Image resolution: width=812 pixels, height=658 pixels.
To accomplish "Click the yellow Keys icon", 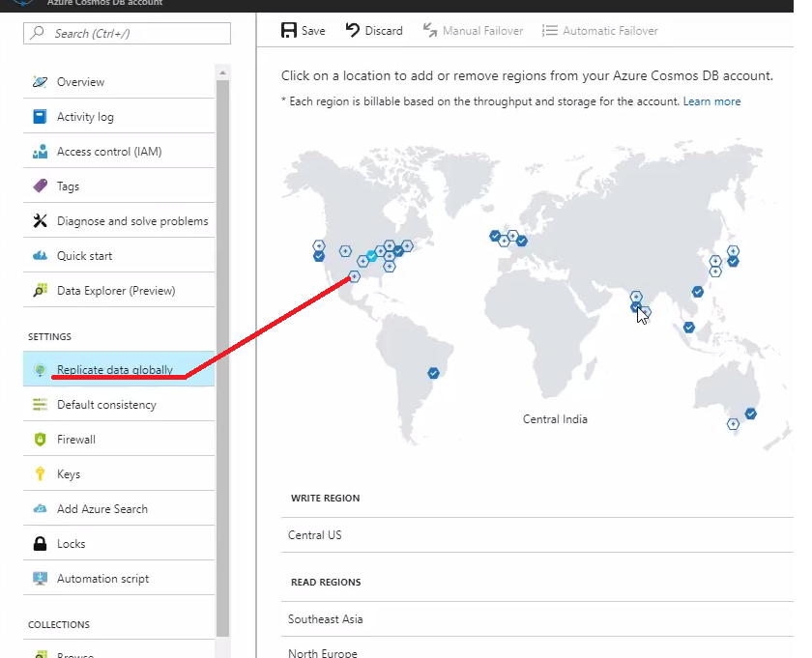I will pos(40,473).
